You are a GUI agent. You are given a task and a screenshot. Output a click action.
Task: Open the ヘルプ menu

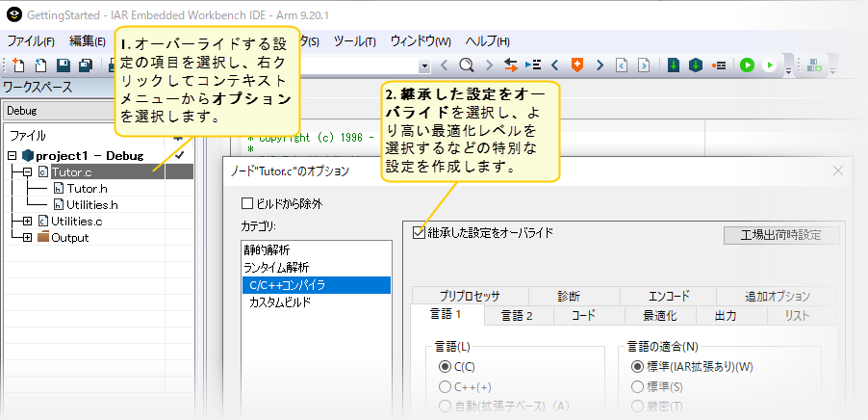(487, 41)
